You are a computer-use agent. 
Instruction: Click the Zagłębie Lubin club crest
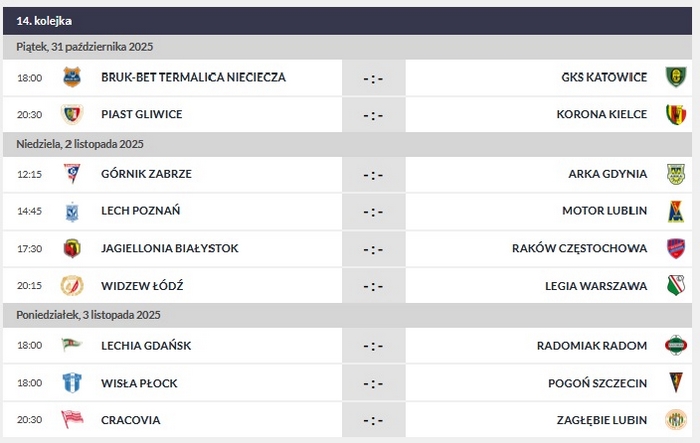(675, 420)
